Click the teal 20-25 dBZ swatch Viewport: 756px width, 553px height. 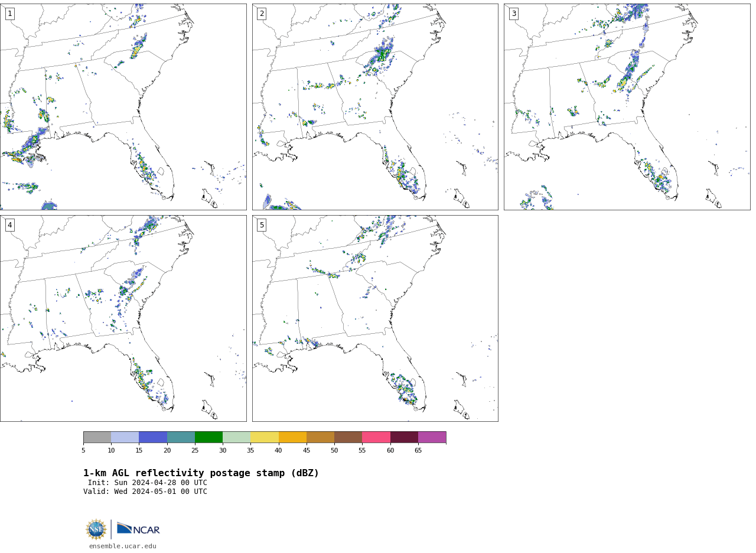coord(181,437)
